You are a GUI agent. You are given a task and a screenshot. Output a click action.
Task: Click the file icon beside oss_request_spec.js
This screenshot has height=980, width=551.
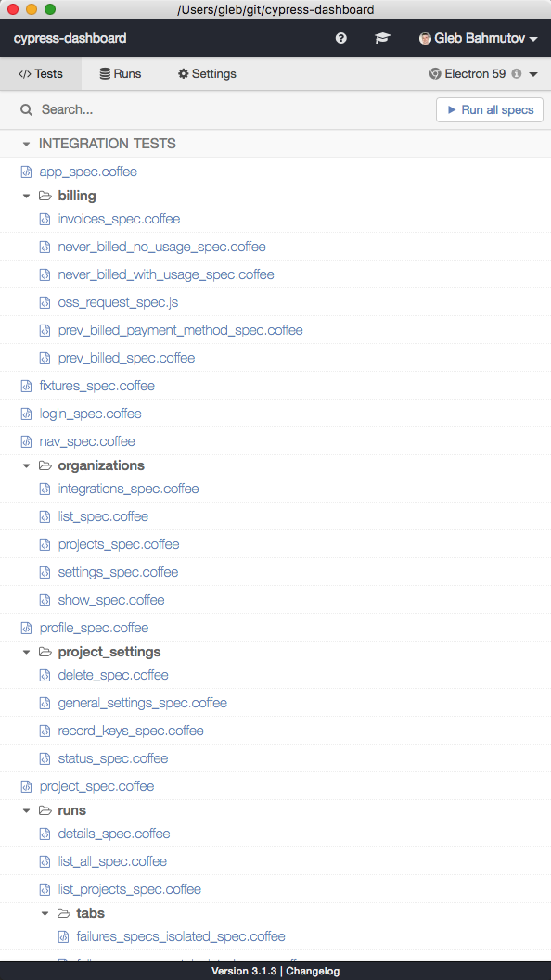point(45,302)
